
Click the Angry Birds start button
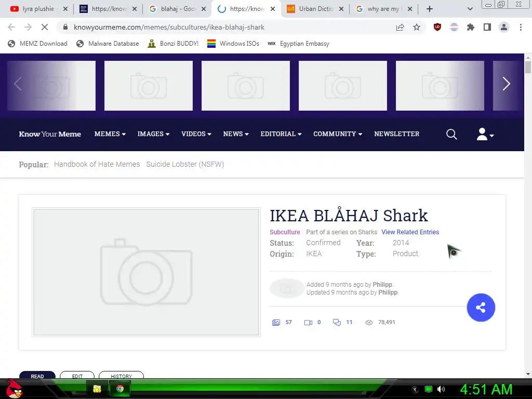14,389
